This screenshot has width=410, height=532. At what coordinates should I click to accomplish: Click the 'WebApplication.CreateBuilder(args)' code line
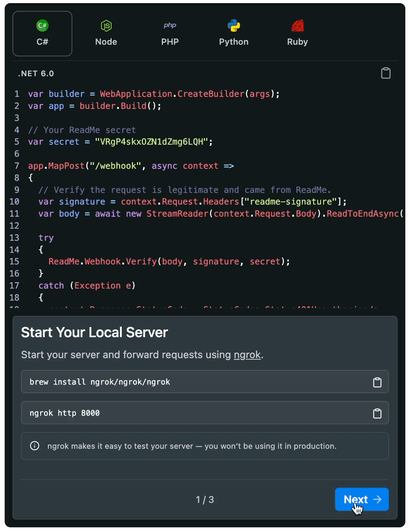154,94
